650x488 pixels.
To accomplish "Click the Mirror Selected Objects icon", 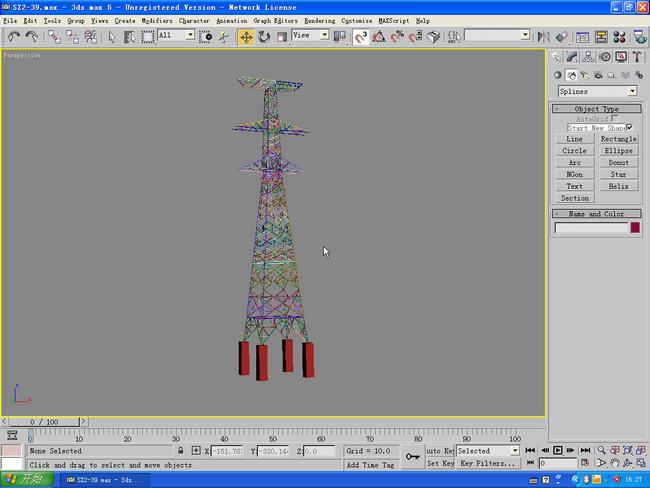I will click(543, 37).
